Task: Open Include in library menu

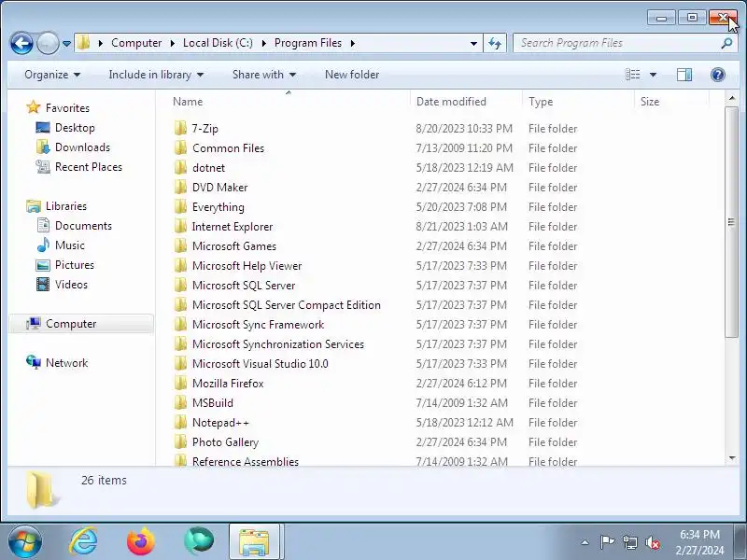Action: point(156,75)
